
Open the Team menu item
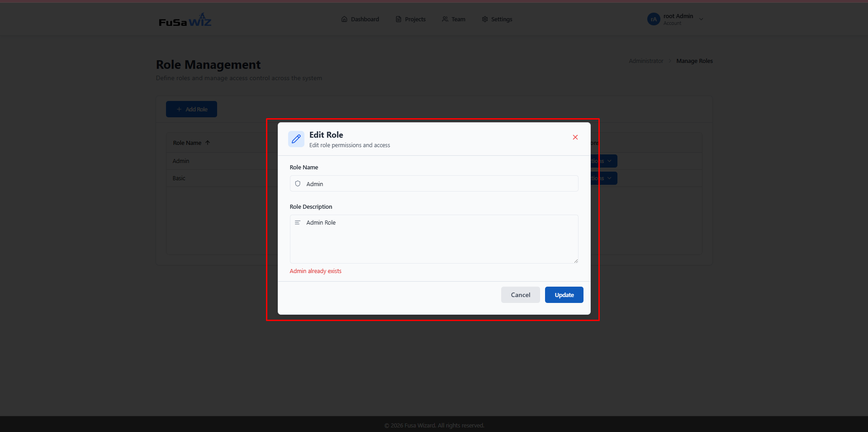click(x=454, y=19)
